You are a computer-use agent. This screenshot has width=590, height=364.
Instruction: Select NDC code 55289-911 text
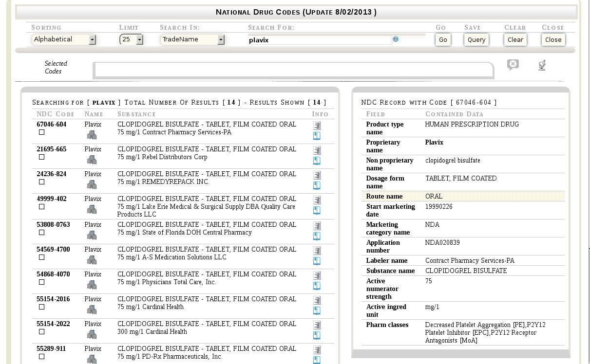tap(51, 349)
